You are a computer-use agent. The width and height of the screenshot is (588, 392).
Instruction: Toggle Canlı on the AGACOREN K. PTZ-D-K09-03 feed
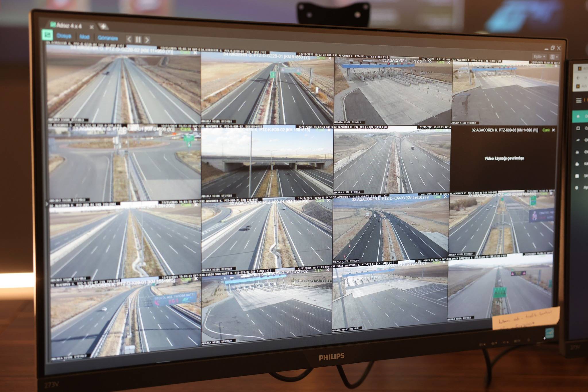click(438, 197)
